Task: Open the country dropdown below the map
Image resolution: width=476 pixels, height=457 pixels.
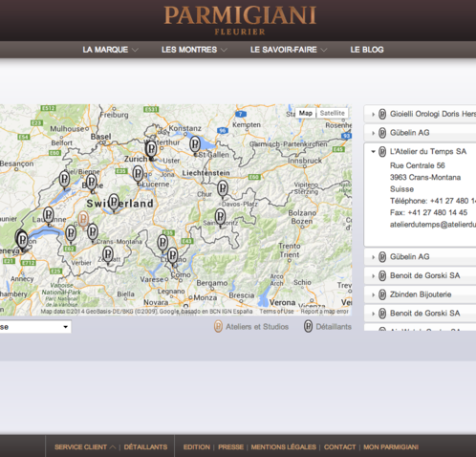Action: click(35, 327)
